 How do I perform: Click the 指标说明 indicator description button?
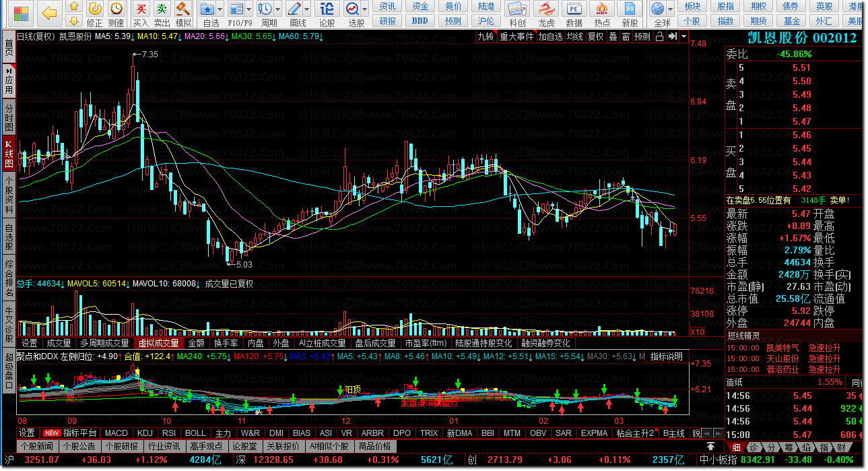(667, 356)
